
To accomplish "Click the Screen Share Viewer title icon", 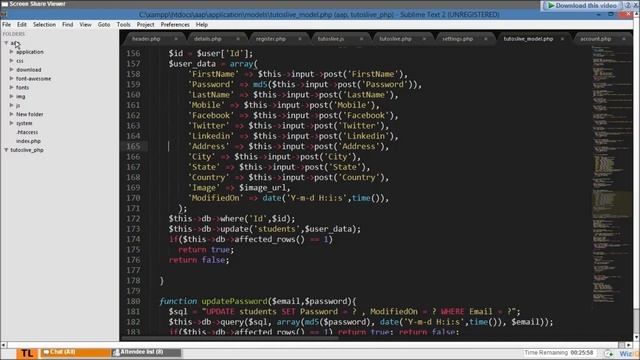I will tap(4, 4).
